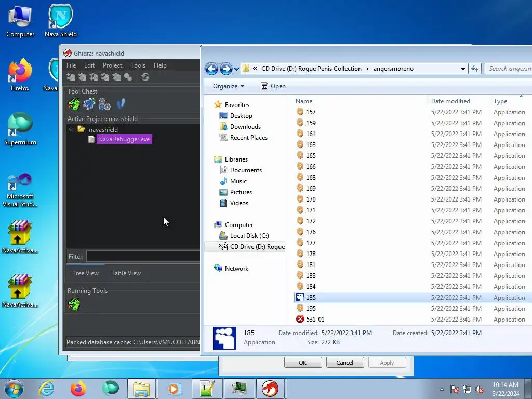Launch CodeBrowser dragon in Tool Chest
This screenshot has height=399, width=532.
(x=74, y=104)
